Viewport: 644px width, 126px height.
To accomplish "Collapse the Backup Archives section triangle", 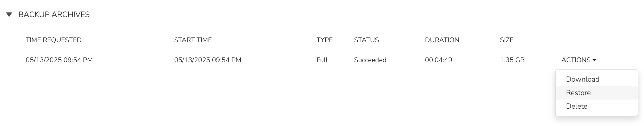I will [9, 15].
